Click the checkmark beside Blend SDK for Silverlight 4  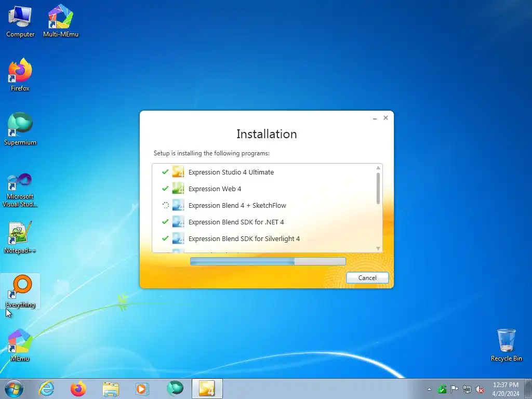coord(165,238)
